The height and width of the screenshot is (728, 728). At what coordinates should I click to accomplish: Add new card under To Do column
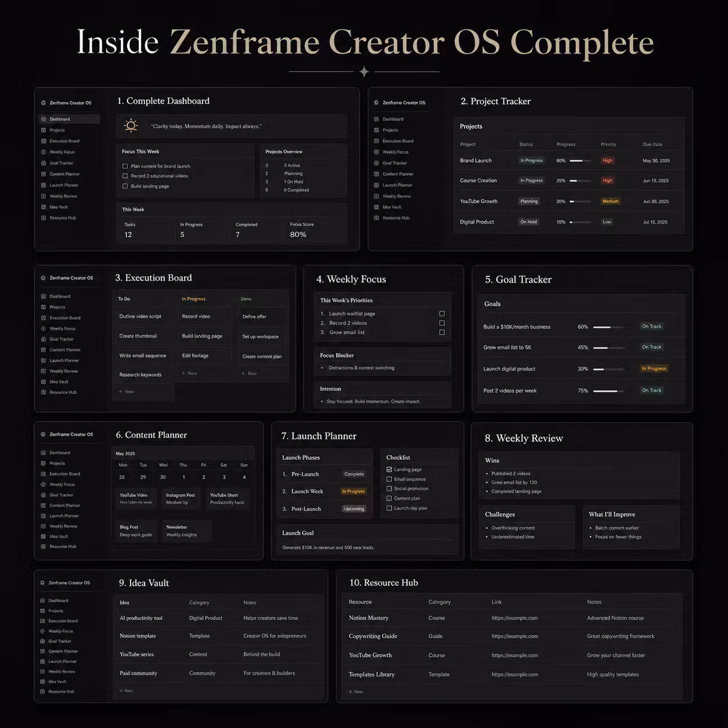click(127, 392)
